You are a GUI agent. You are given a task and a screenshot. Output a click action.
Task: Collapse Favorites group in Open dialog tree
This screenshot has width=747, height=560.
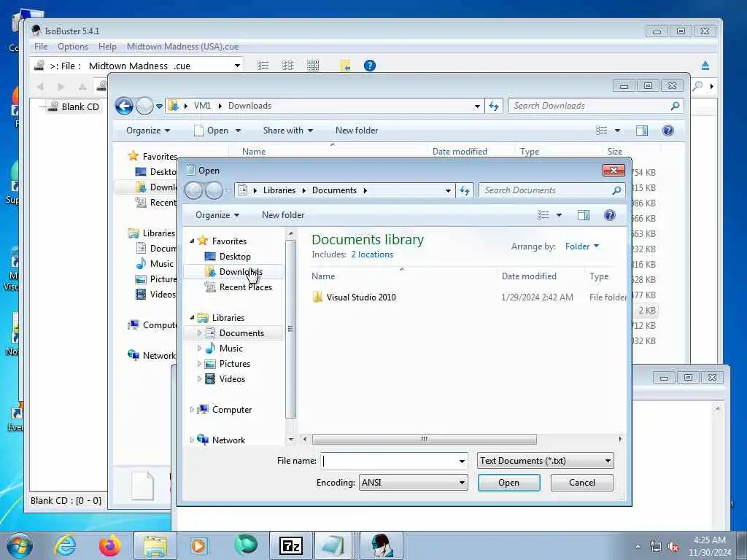[x=192, y=241]
